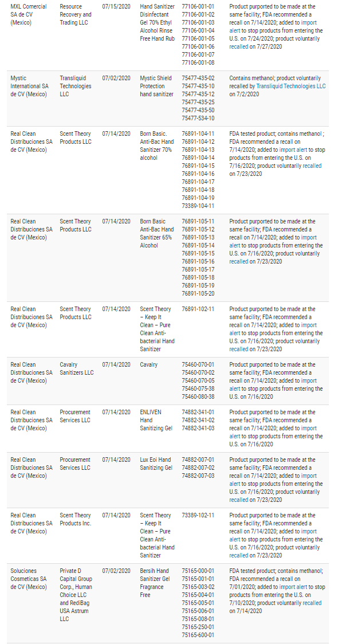This screenshot has width=338, height=644.
Task: Open recalled link for Born Basic 70% sanitizer
Action: click(312, 166)
